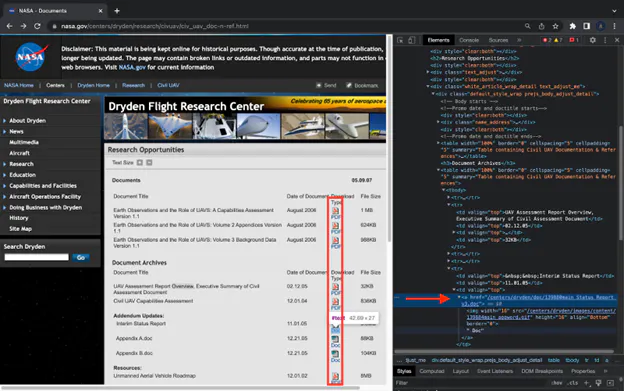624x391 pixels.
Task: Click the Send page link
Action: pos(326,85)
